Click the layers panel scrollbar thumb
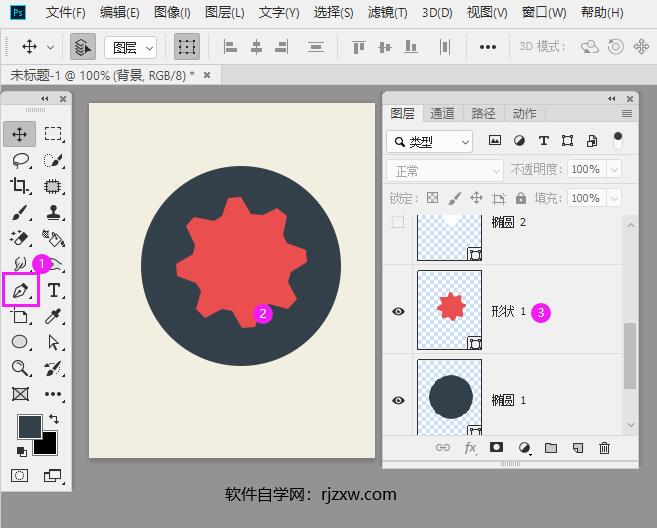The height and width of the screenshot is (528, 657). pos(630,355)
